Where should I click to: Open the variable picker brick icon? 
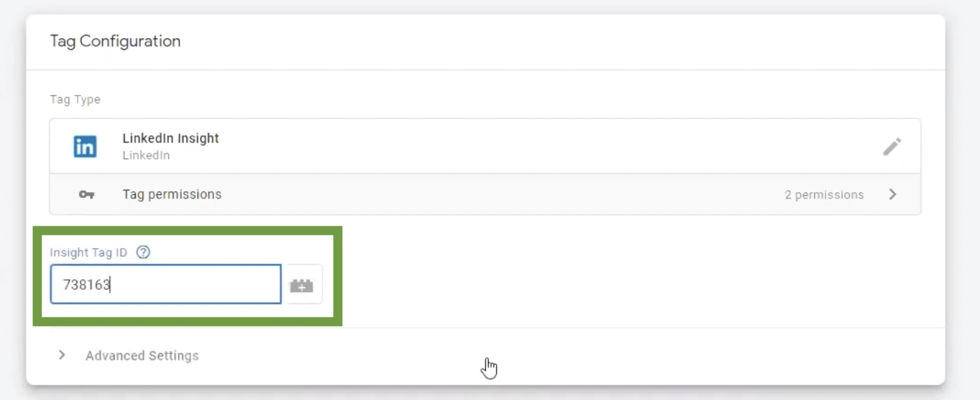(301, 285)
